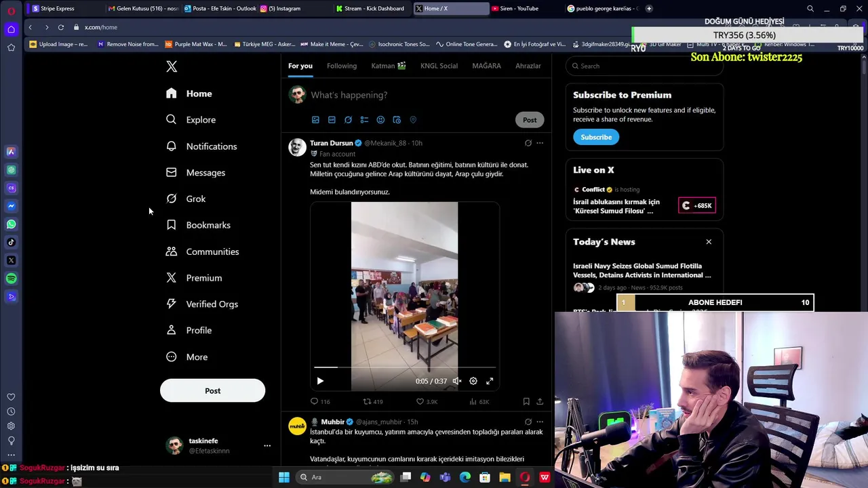Switch to the Katman tab
This screenshot has height=488, width=868.
[x=389, y=66]
